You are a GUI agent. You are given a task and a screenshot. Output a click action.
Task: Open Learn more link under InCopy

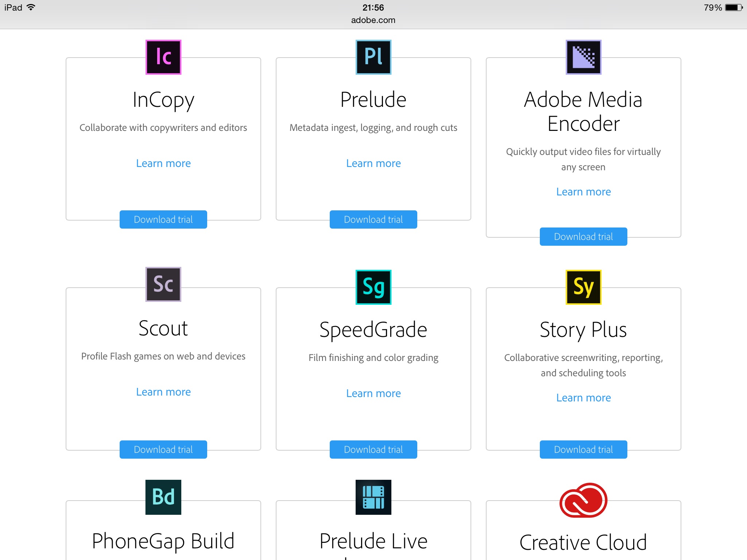pos(163,163)
